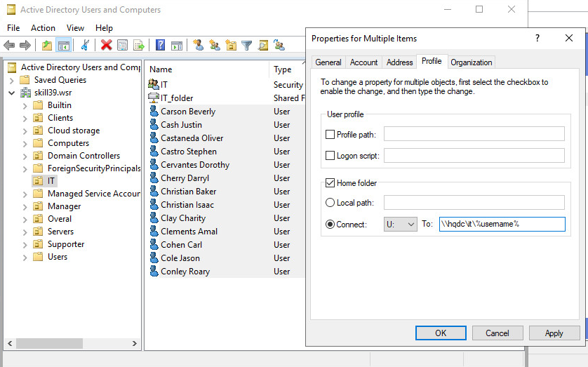This screenshot has height=367, width=588.
Task: Open the View menu
Action: (x=75, y=28)
